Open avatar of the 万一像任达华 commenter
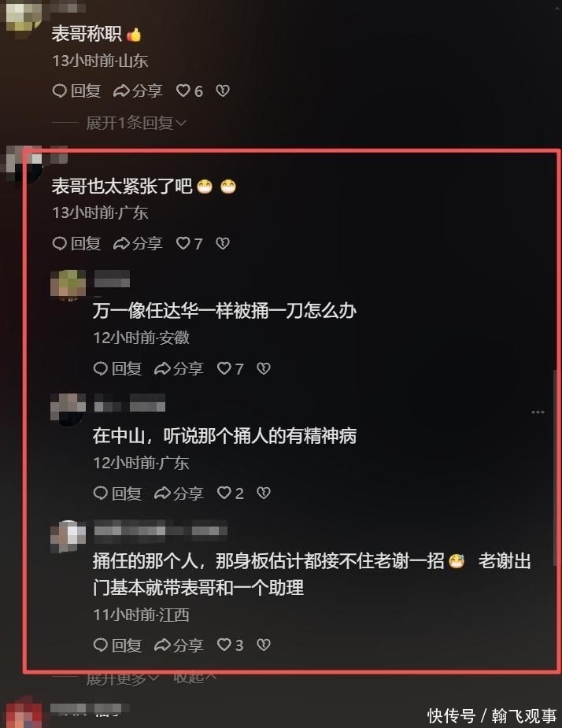 [x=68, y=284]
